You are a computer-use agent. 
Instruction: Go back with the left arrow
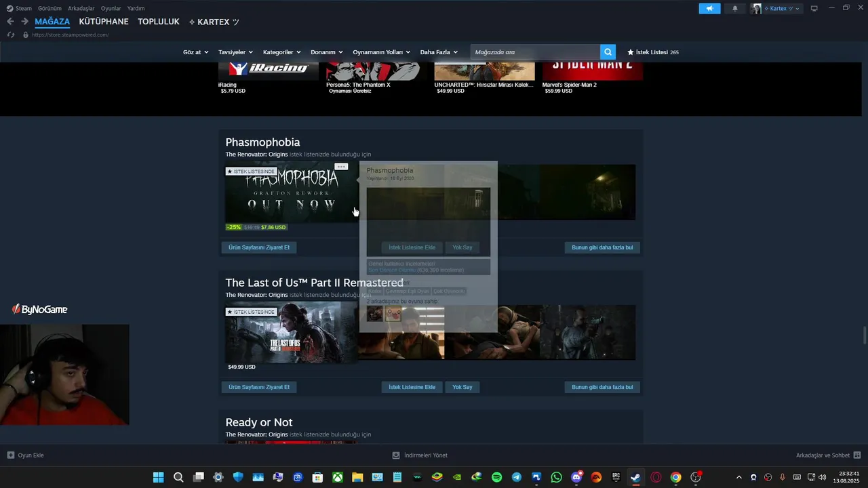pos(10,22)
